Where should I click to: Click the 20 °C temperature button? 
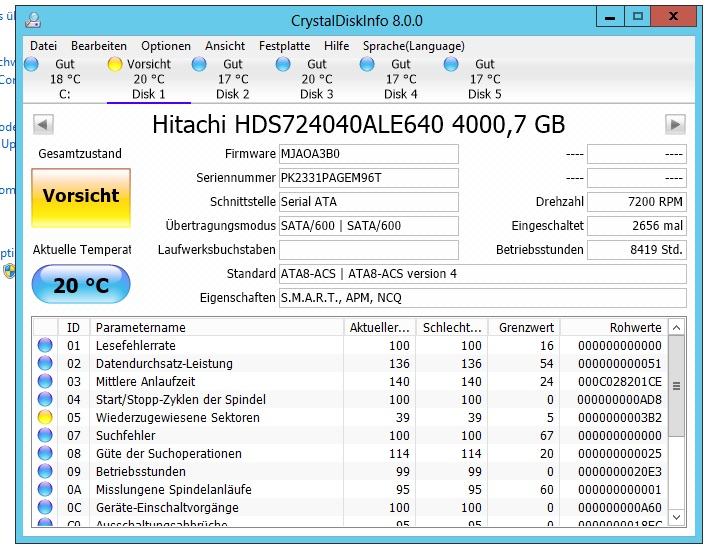pyautogui.click(x=81, y=284)
